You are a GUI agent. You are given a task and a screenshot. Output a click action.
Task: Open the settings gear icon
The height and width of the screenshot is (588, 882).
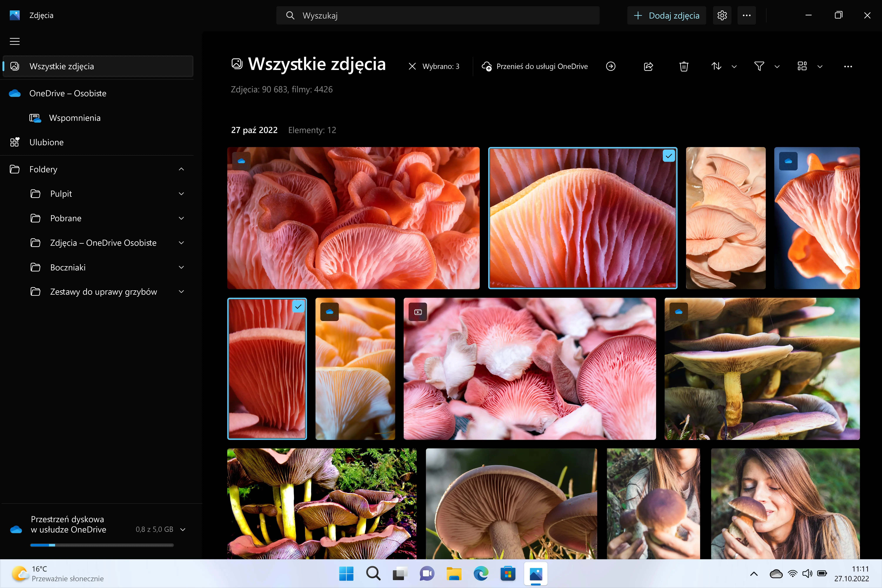[722, 15]
